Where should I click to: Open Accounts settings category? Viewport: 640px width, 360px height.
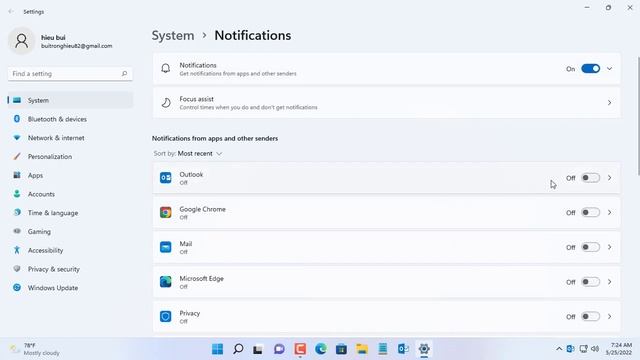tap(70, 194)
